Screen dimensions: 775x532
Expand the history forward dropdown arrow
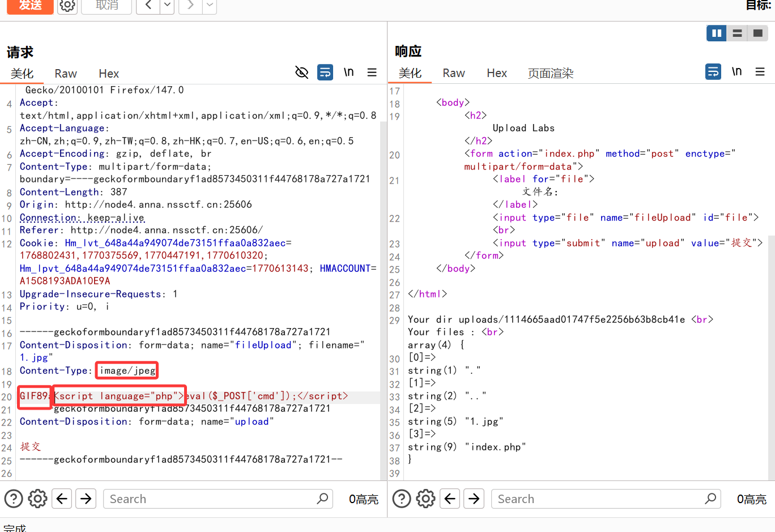point(210,6)
